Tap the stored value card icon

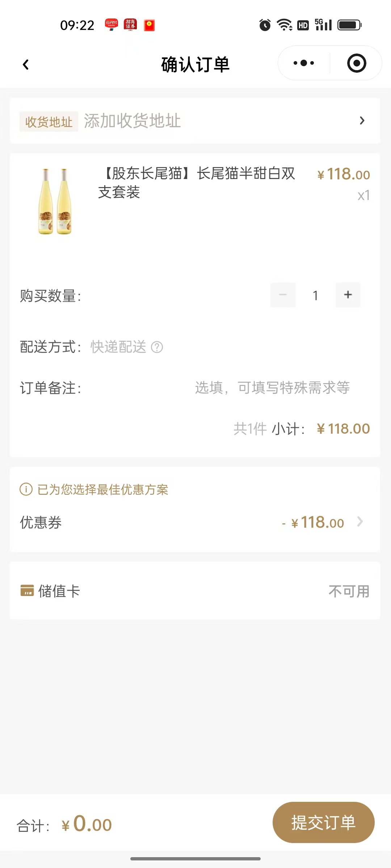tap(27, 591)
